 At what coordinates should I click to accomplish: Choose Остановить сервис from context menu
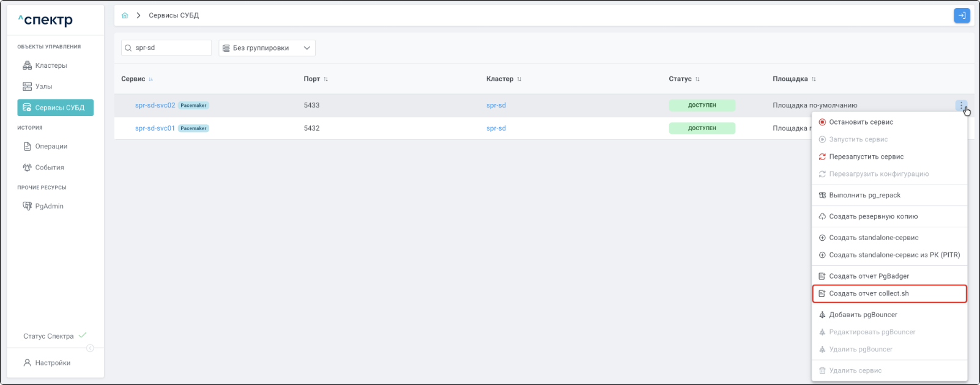pos(861,122)
